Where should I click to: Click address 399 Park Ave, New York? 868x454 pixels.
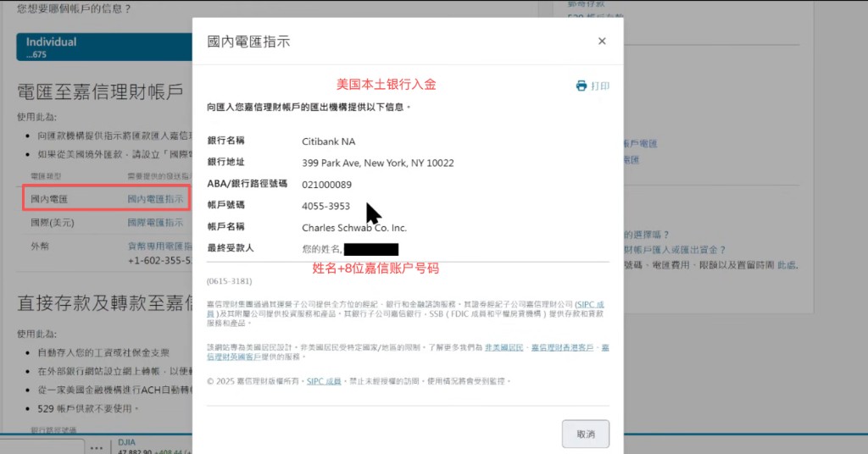pos(377,163)
